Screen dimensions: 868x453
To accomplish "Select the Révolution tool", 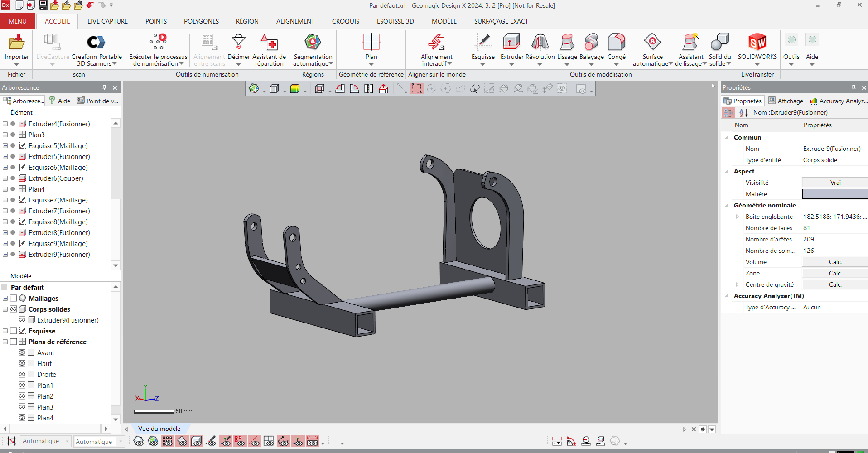I will pos(540,42).
